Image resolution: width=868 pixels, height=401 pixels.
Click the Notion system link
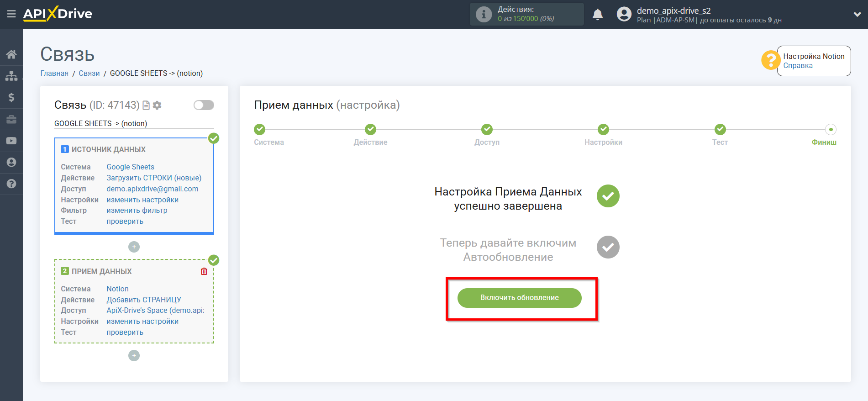(117, 289)
